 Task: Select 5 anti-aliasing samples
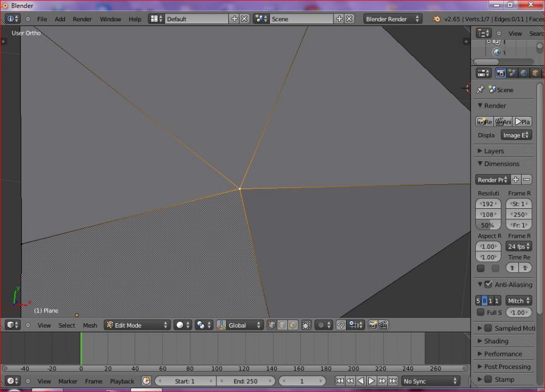click(x=479, y=300)
